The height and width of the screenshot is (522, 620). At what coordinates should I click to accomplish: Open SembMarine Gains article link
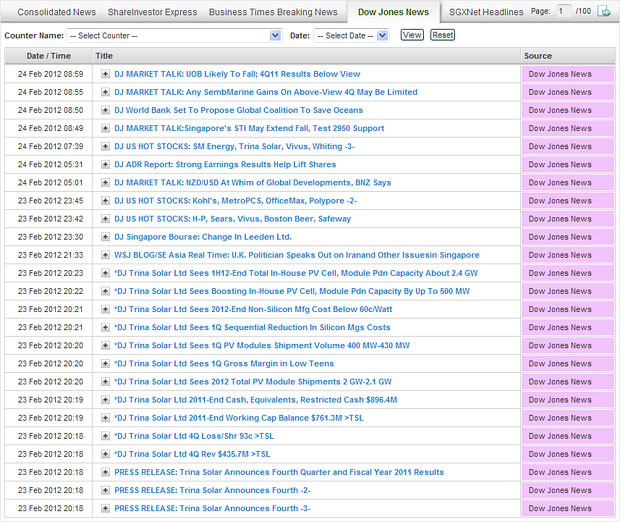266,92
